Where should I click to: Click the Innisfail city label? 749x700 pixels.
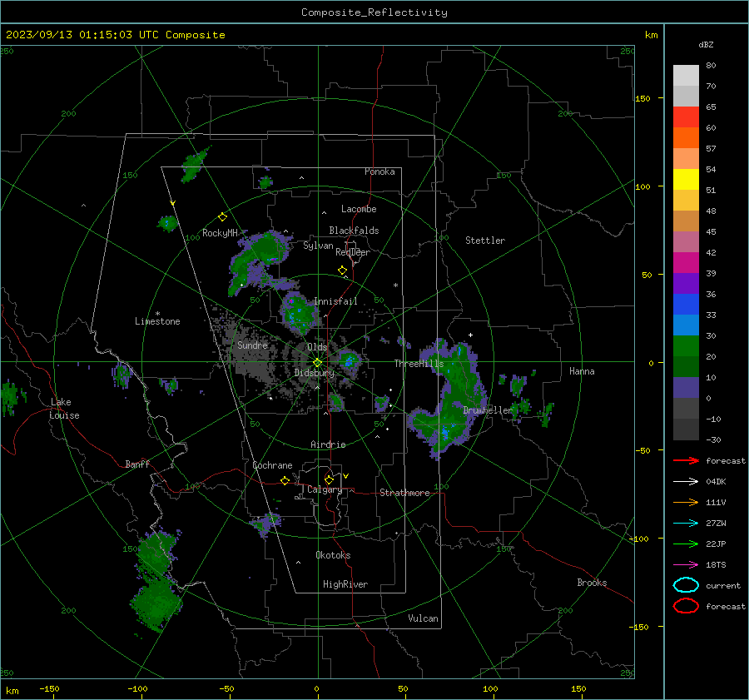335,301
